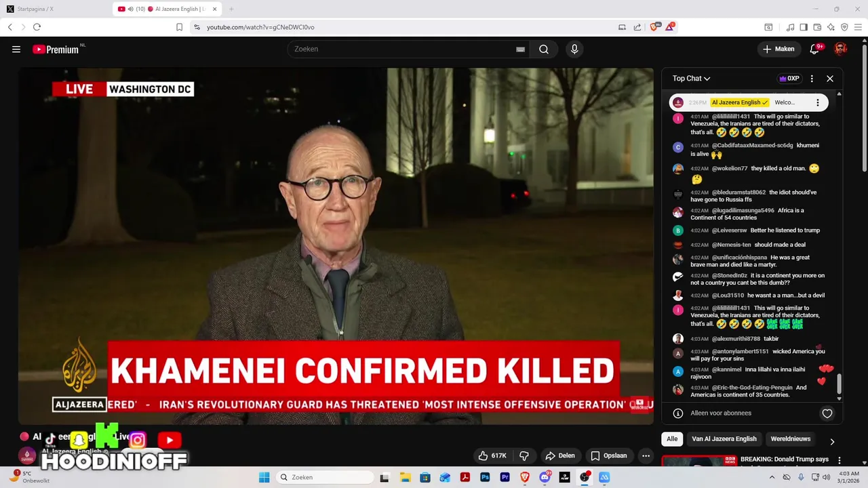Screen dimensions: 868x488
Task: Open File Explorer from taskbar
Action: (x=405, y=477)
